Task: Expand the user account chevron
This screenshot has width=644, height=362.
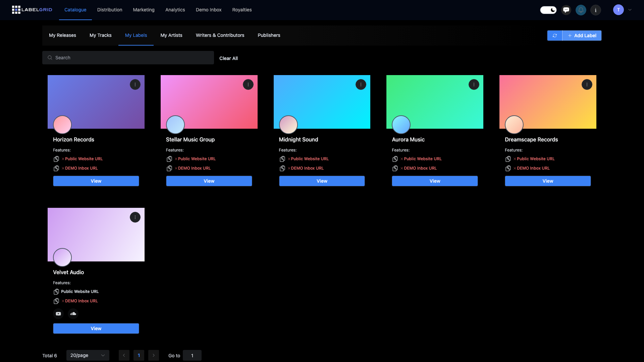Action: (x=630, y=10)
